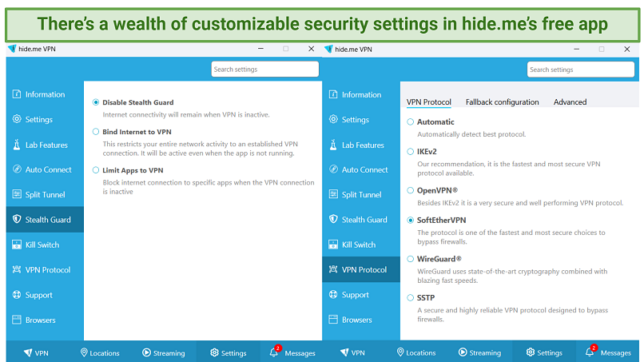This screenshot has width=644, height=362.
Task: Go to Locations label in right window bottom bar
Action: [x=421, y=352]
